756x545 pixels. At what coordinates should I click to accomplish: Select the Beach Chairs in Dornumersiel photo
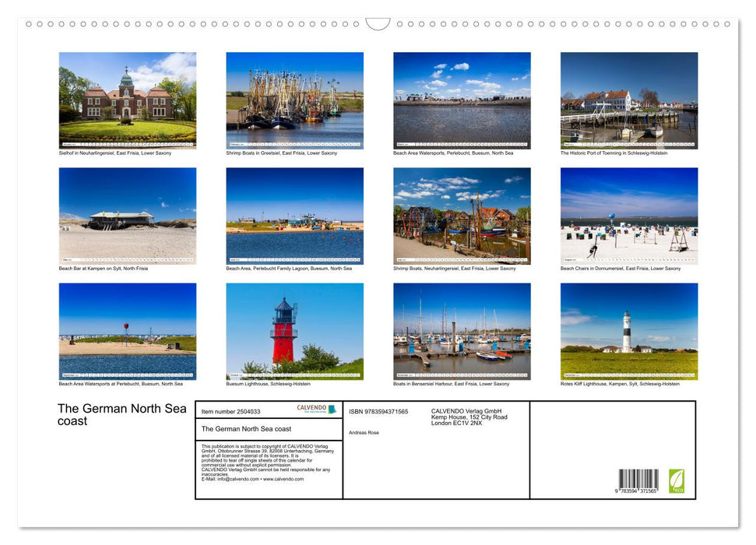(629, 216)
